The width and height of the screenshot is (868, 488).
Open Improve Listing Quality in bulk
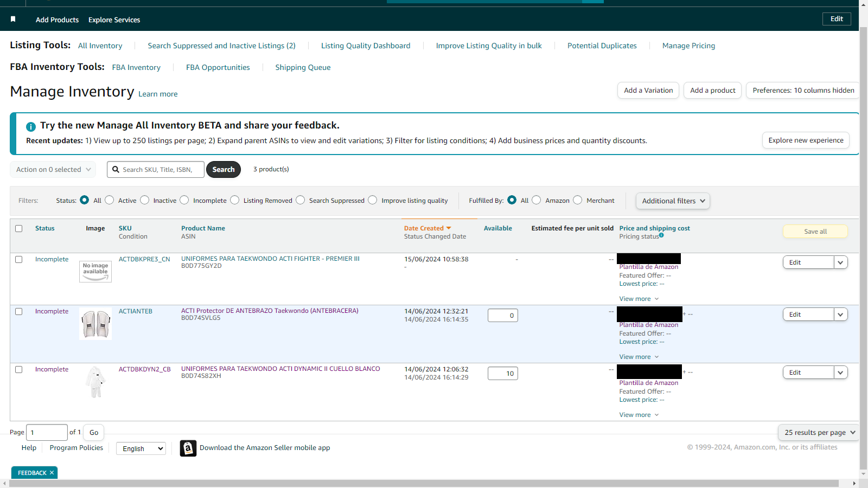489,46
